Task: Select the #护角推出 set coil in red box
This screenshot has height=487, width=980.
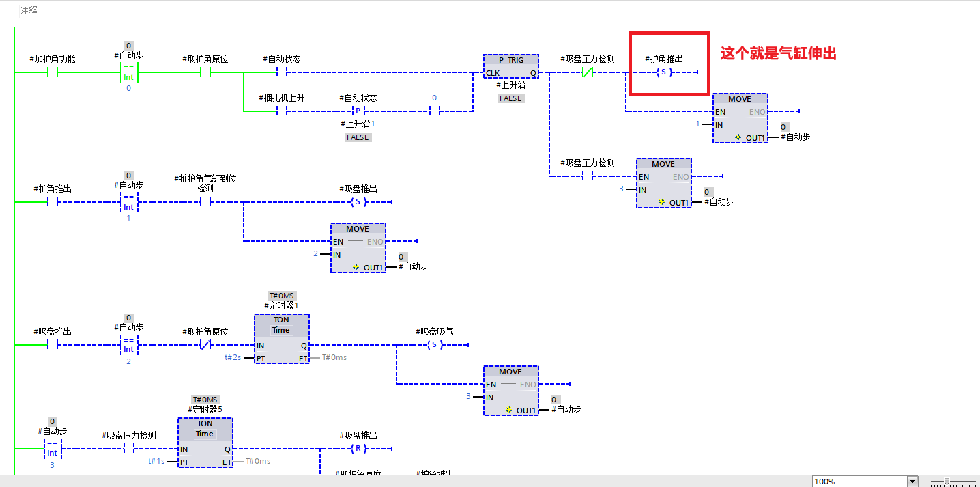Action: pos(663,72)
